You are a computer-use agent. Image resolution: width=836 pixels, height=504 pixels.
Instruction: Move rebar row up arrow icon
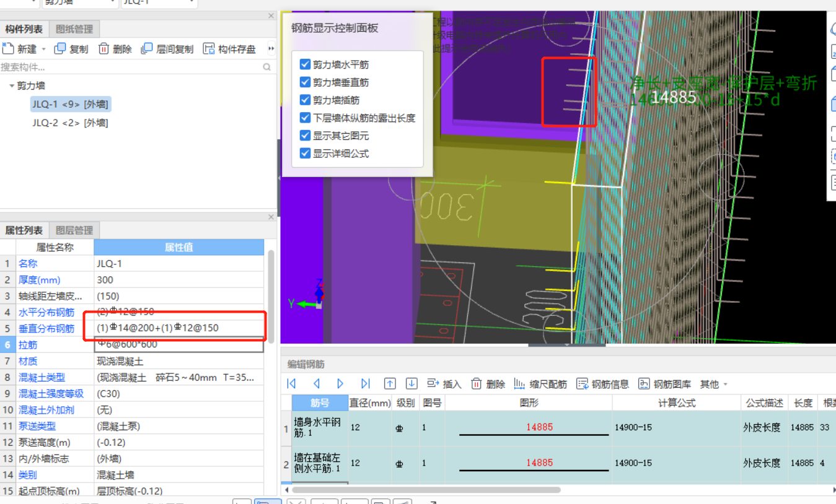[390, 384]
